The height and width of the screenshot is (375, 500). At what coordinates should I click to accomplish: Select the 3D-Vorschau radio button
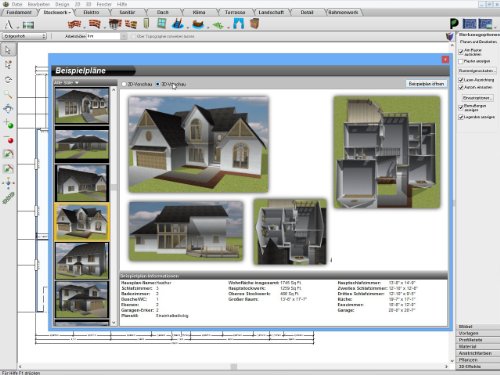(158, 84)
